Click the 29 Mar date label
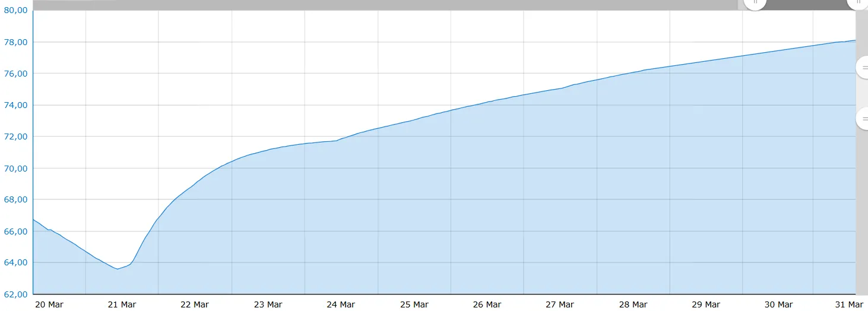Screen dimensions: 868x311 click(x=706, y=304)
